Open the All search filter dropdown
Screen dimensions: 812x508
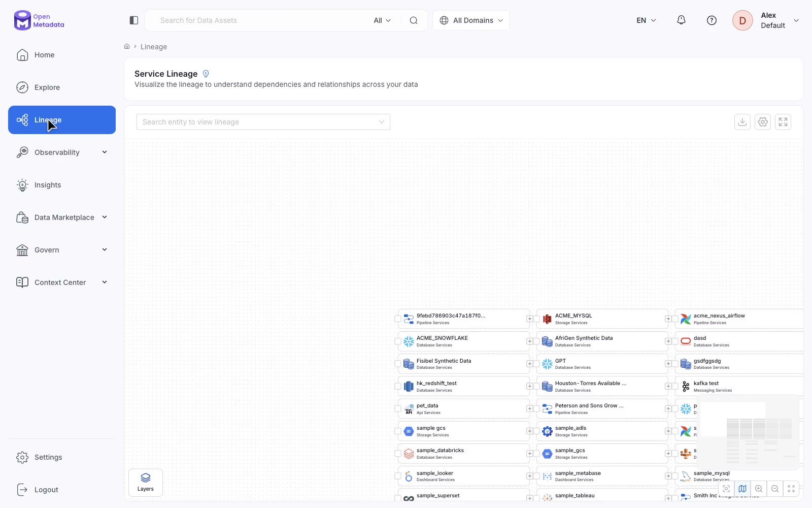click(x=382, y=20)
